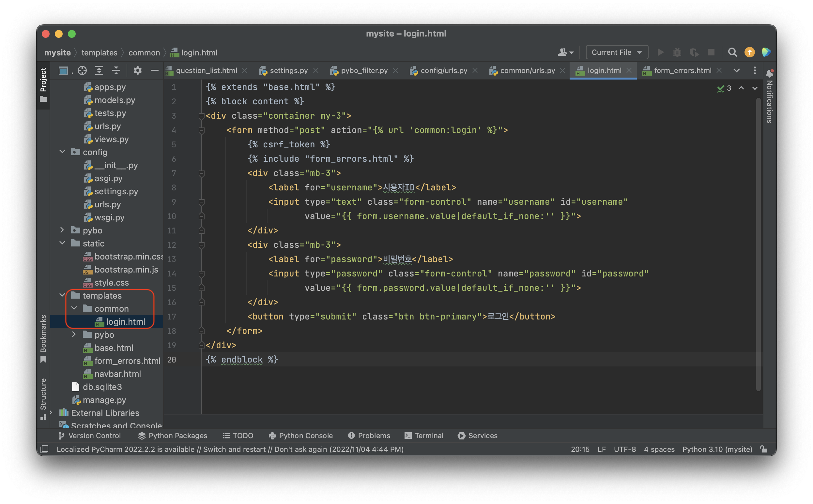Hide the Project panel with minus icon
The image size is (813, 504).
[154, 70]
